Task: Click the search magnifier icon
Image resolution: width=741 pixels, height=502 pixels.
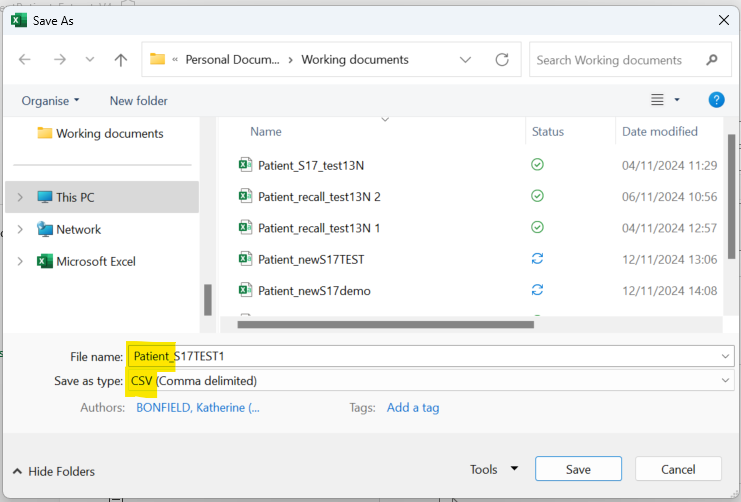Action: pos(712,60)
